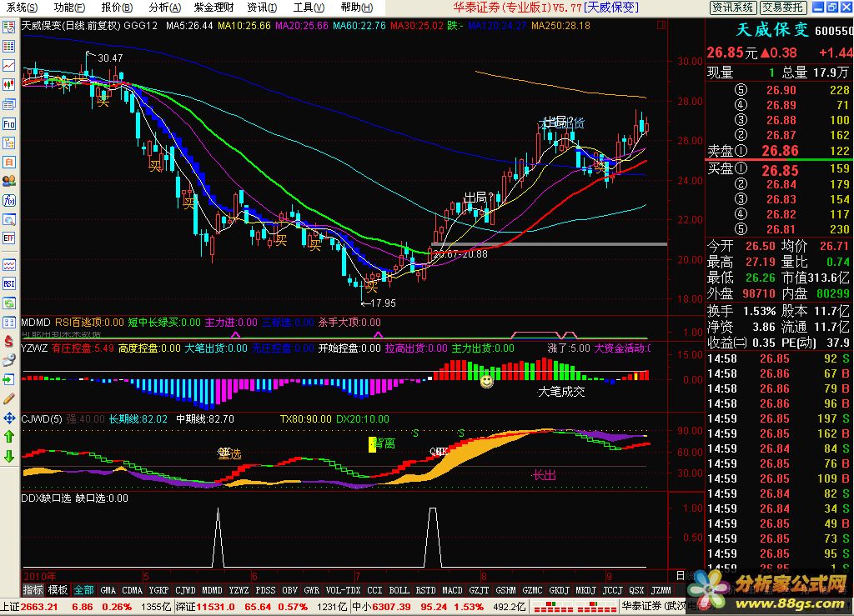This screenshot has height=616, width=854.
Task: Select the BOLL indicator tab
Action: 399,590
